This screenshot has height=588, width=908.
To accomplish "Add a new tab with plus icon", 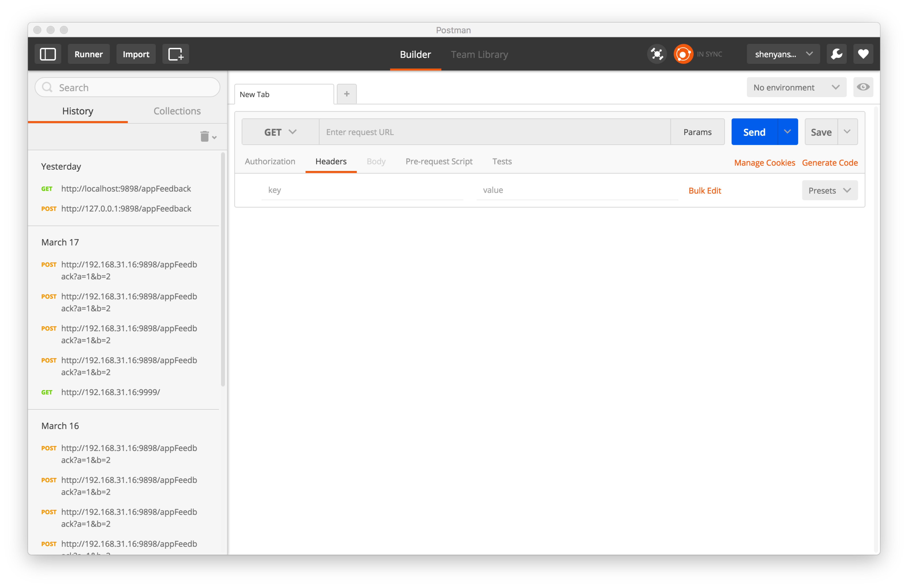I will point(346,94).
